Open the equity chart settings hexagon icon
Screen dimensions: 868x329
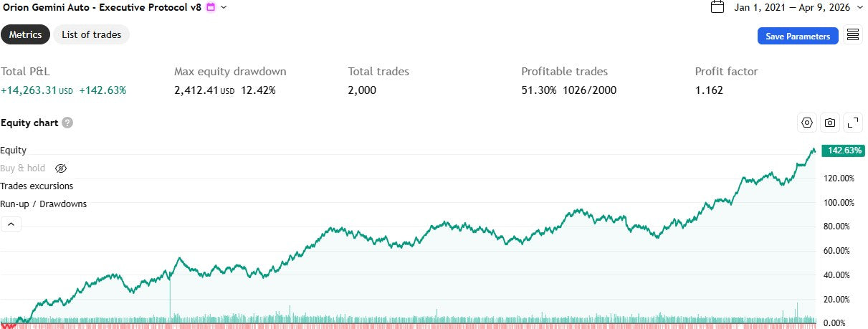807,123
